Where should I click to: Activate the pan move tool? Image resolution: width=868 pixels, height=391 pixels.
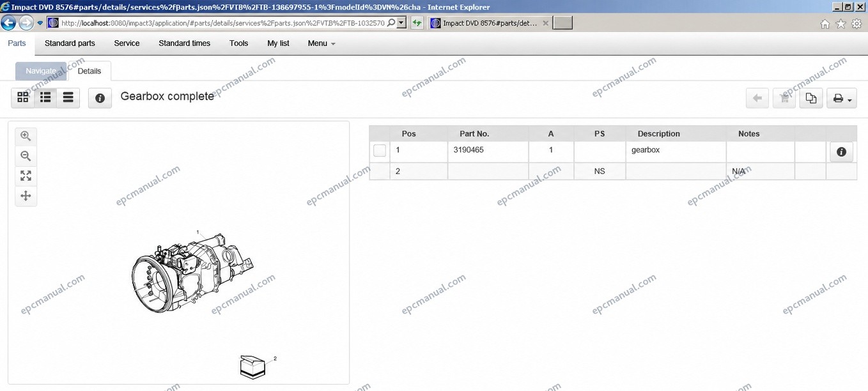click(26, 196)
